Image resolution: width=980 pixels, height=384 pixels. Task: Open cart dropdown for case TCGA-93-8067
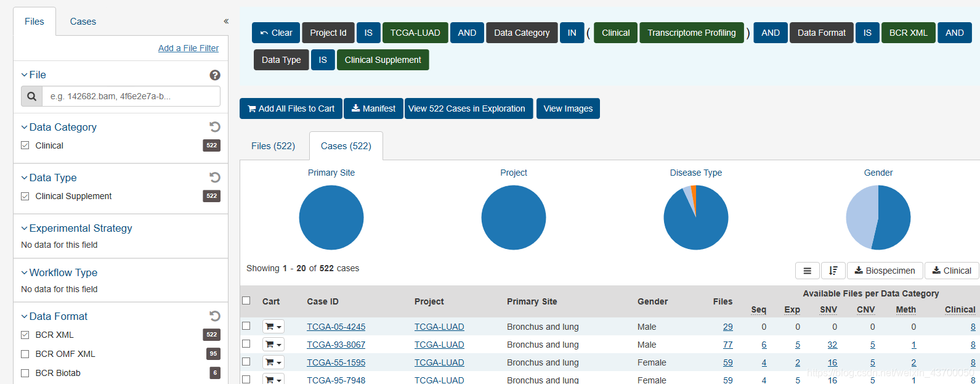(273, 345)
